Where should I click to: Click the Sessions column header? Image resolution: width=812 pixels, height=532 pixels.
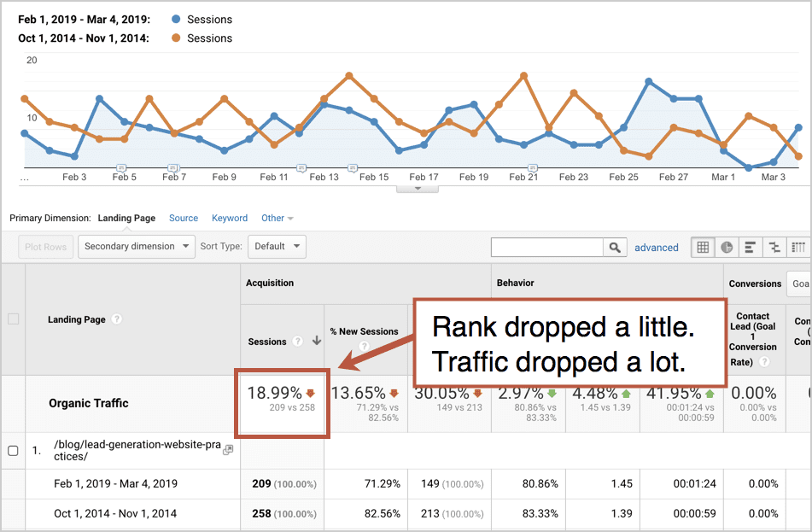tap(267, 342)
